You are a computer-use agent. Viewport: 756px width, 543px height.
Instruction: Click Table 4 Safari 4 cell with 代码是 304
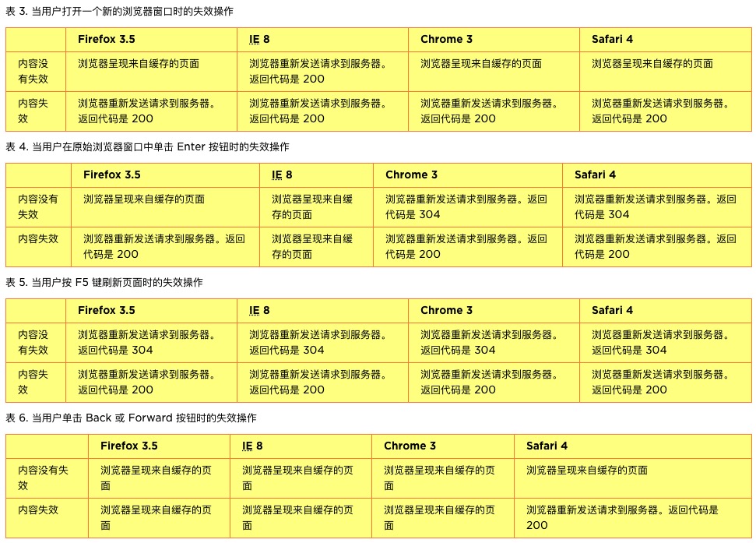(656, 207)
